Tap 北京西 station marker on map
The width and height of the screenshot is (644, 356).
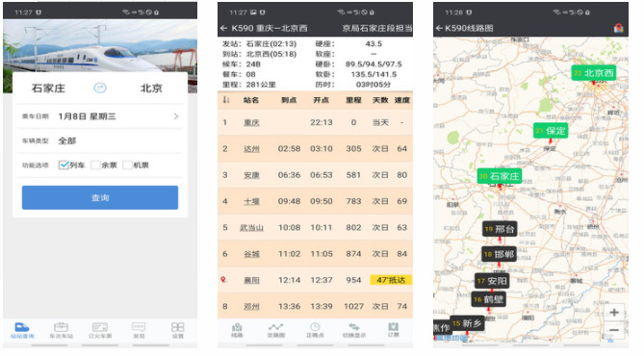pyautogui.click(x=594, y=73)
